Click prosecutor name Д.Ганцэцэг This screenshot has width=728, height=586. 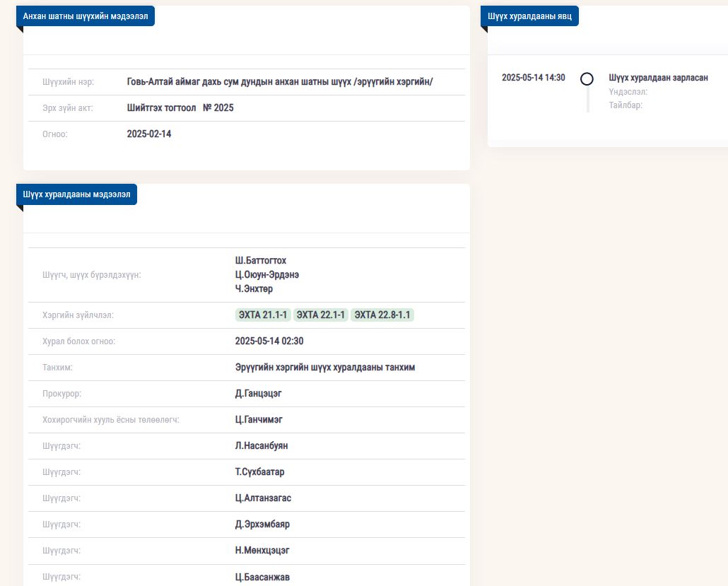tap(259, 394)
